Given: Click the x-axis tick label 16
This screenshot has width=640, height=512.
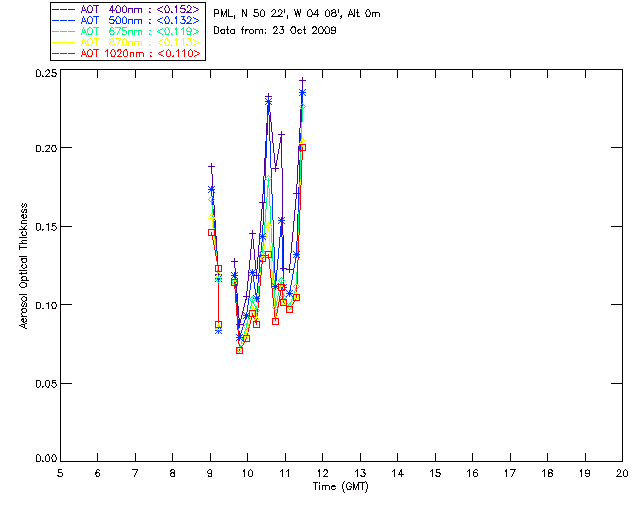Looking at the screenshot, I should [473, 473].
